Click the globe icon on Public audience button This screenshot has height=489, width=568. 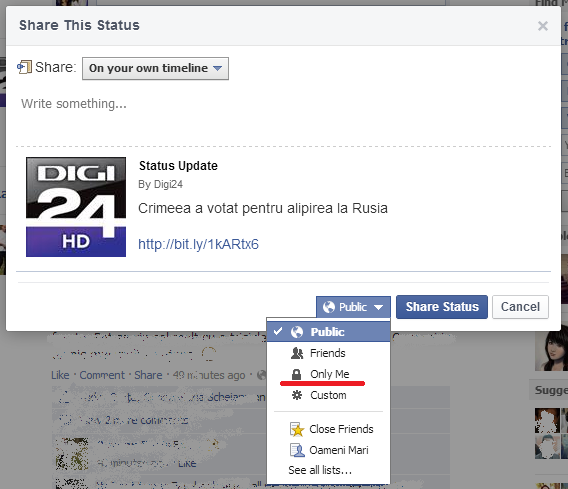click(x=329, y=307)
